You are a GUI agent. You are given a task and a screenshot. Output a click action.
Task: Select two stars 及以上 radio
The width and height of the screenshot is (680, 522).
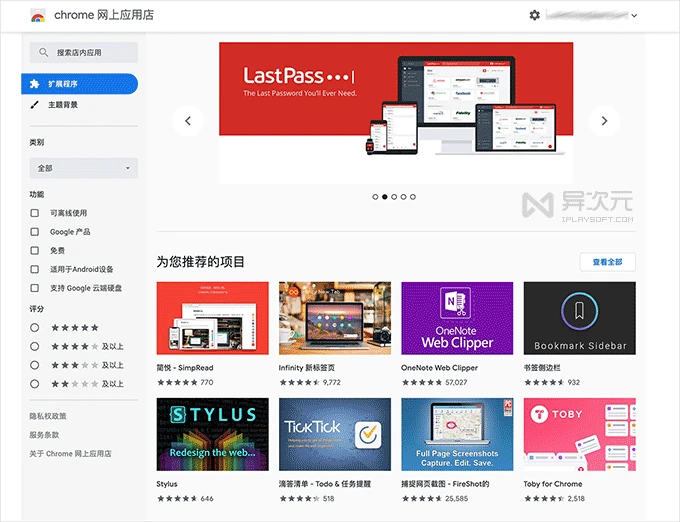(x=35, y=384)
